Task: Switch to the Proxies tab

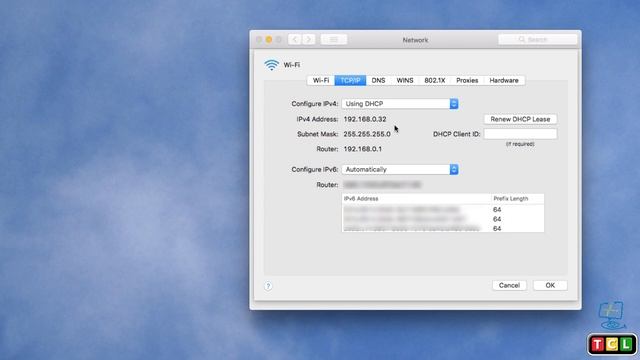Action: [467, 80]
